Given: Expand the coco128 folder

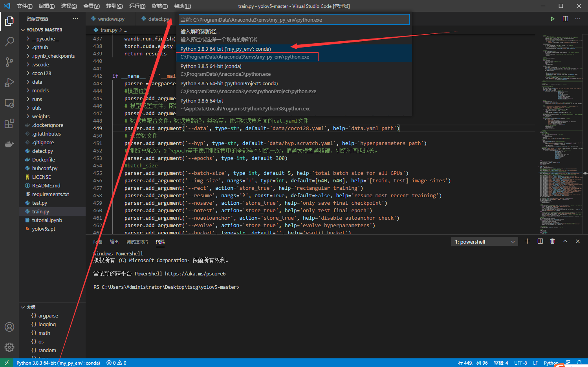Looking at the screenshot, I should click(52, 73).
